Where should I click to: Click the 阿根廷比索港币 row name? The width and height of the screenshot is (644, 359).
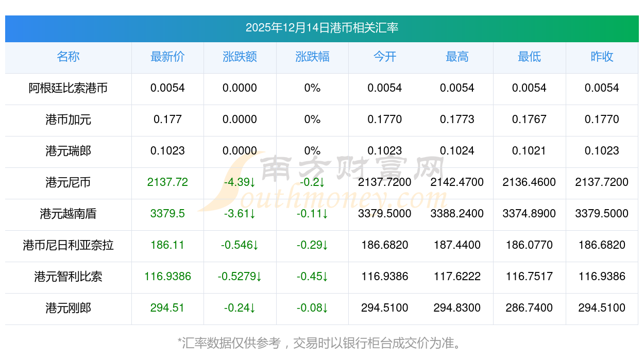point(68,88)
